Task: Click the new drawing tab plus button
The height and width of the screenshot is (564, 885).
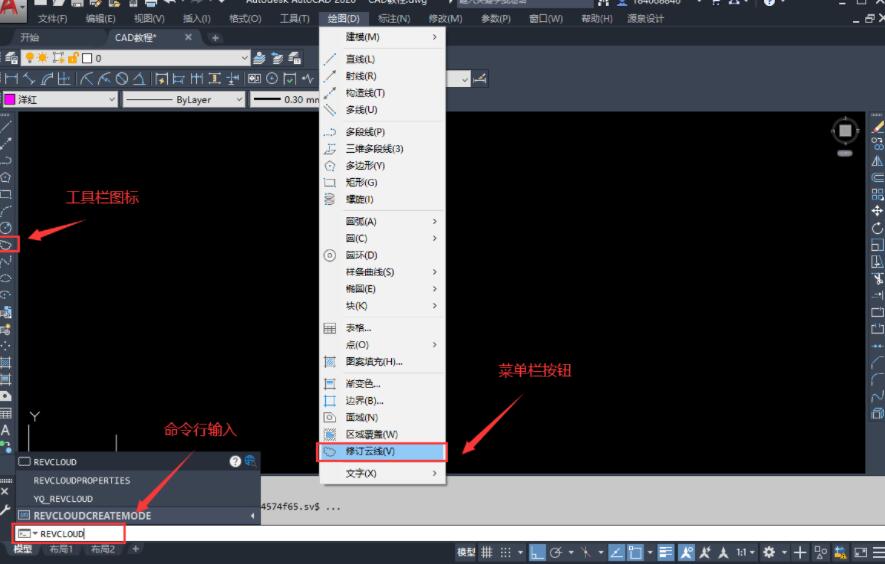Action: 215,38
